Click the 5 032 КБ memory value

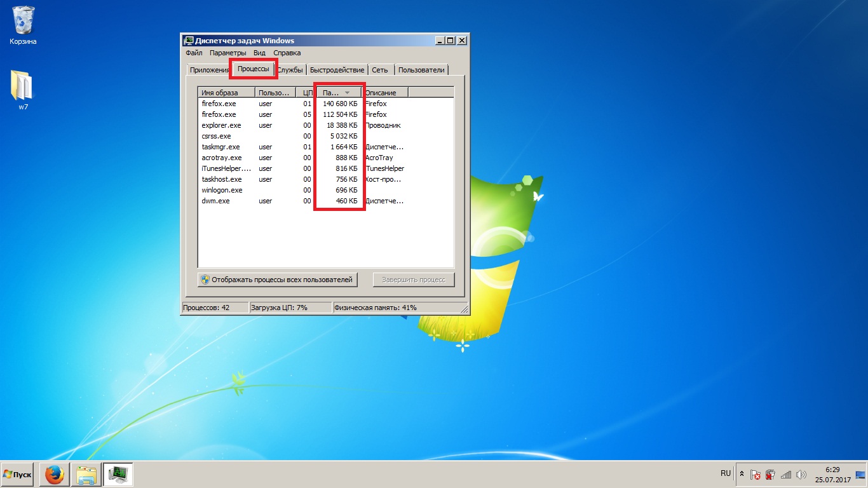point(345,136)
